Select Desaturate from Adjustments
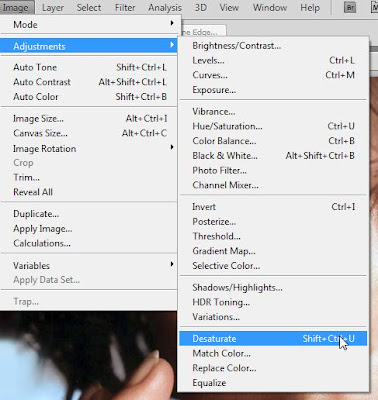This screenshot has width=378, height=400. tap(273, 338)
